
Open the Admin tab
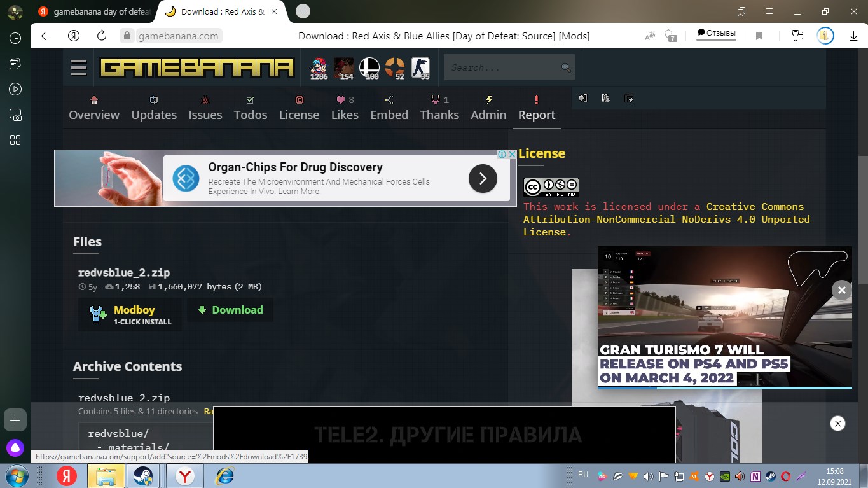[488, 108]
